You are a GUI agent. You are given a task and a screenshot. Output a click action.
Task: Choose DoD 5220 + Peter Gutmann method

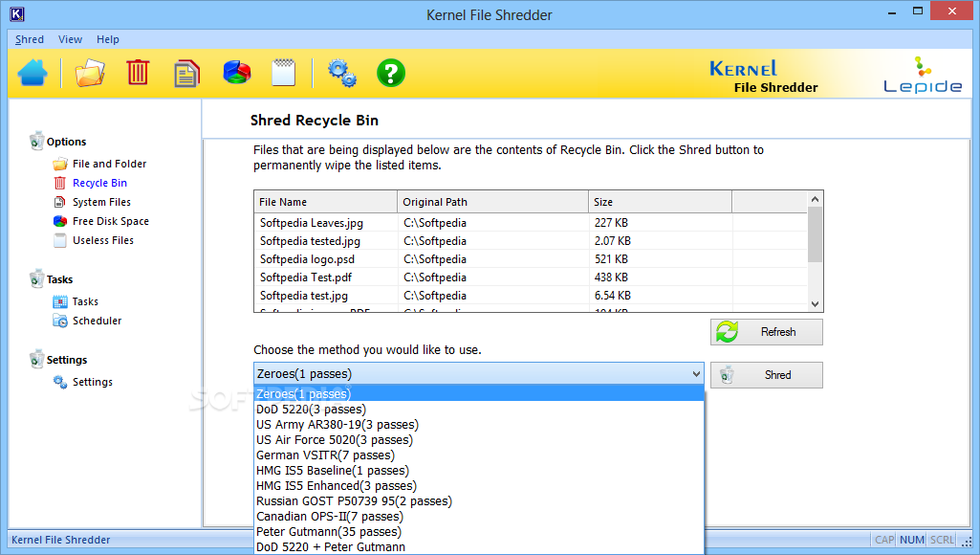(479, 546)
